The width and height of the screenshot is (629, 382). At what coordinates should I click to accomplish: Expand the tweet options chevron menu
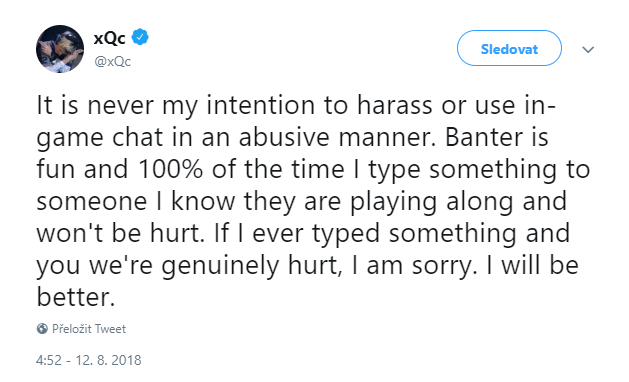(588, 49)
